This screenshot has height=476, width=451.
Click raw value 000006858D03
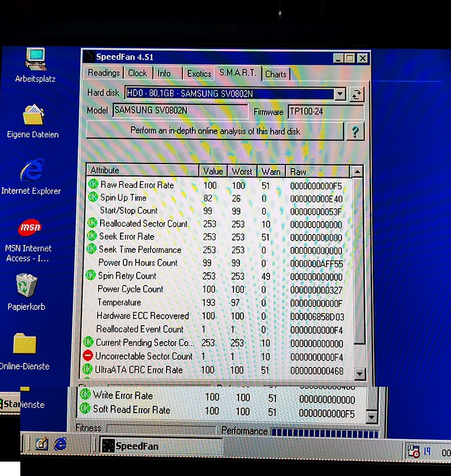[x=317, y=317]
